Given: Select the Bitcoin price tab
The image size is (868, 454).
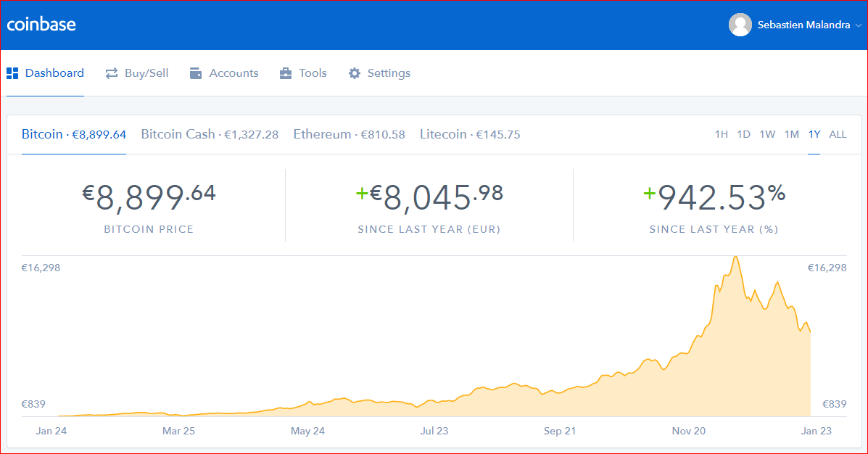Looking at the screenshot, I should pos(74,134).
